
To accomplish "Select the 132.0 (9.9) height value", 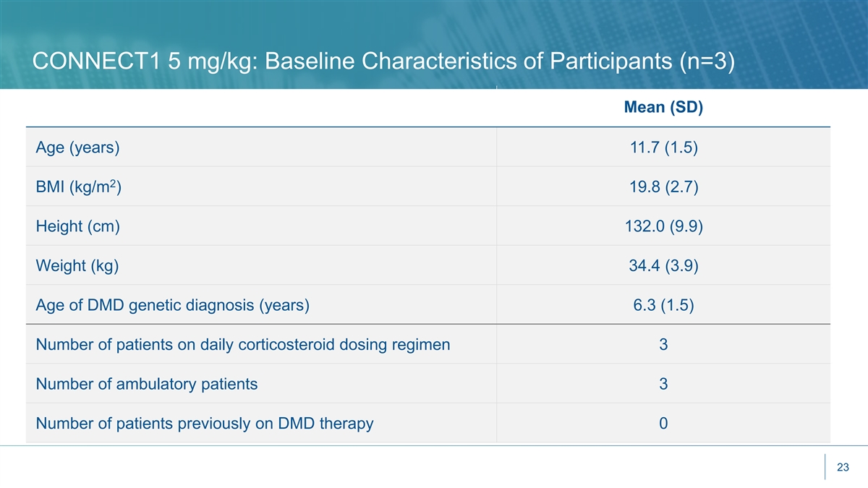I will pos(663,227).
